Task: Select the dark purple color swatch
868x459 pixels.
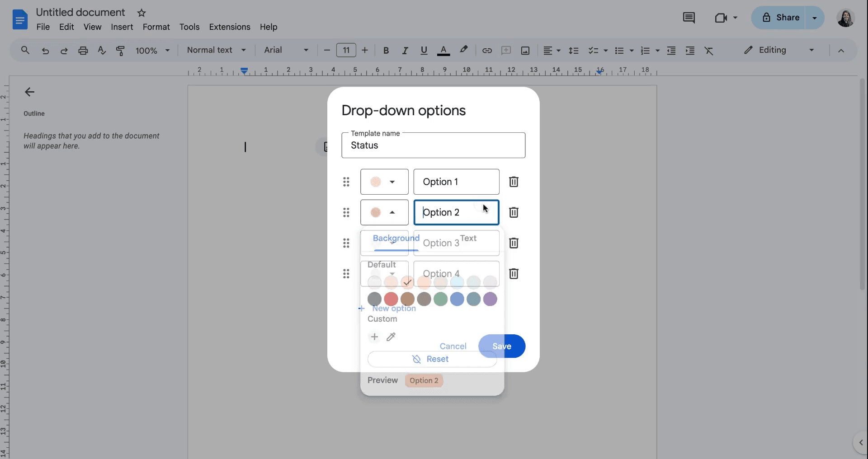Action: (x=490, y=299)
